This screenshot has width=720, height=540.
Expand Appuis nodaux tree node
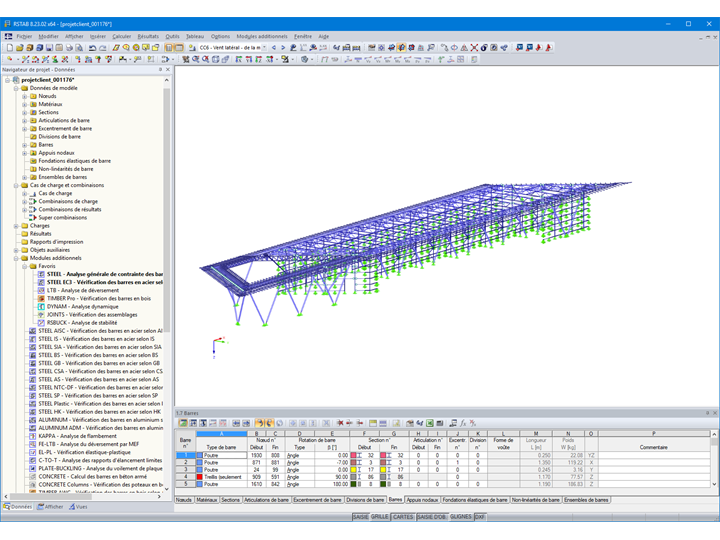25,153
